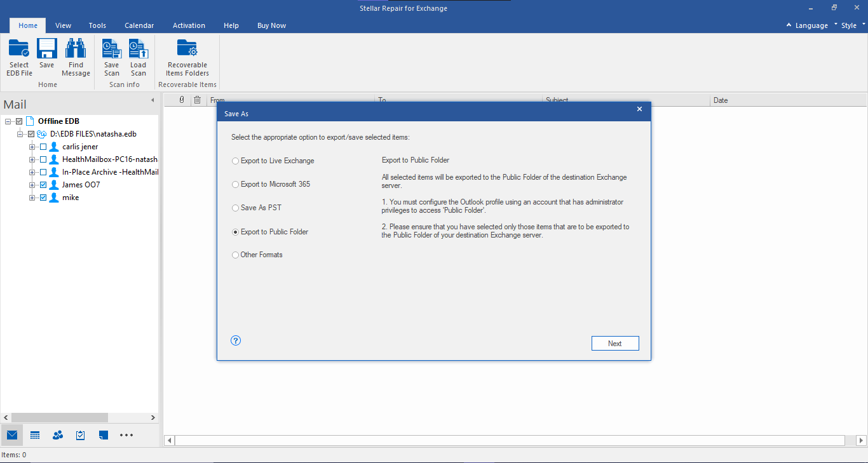
Task: Select Export to Microsoft 365 option
Action: [x=271, y=184]
